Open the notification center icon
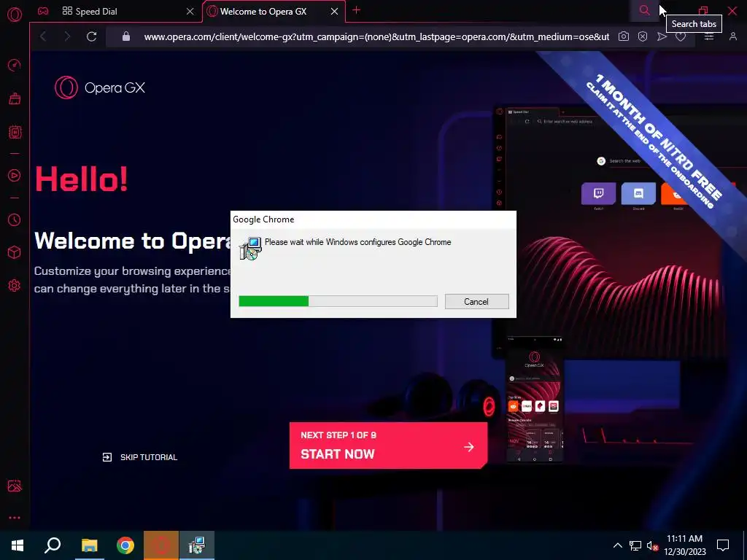Screen dimensions: 747x560 click(723, 545)
